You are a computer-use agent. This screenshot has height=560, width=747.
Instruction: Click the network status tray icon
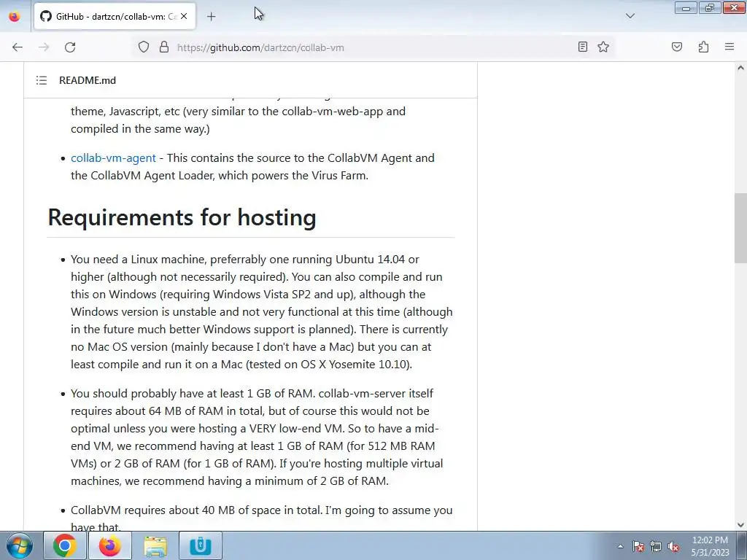coord(656,546)
